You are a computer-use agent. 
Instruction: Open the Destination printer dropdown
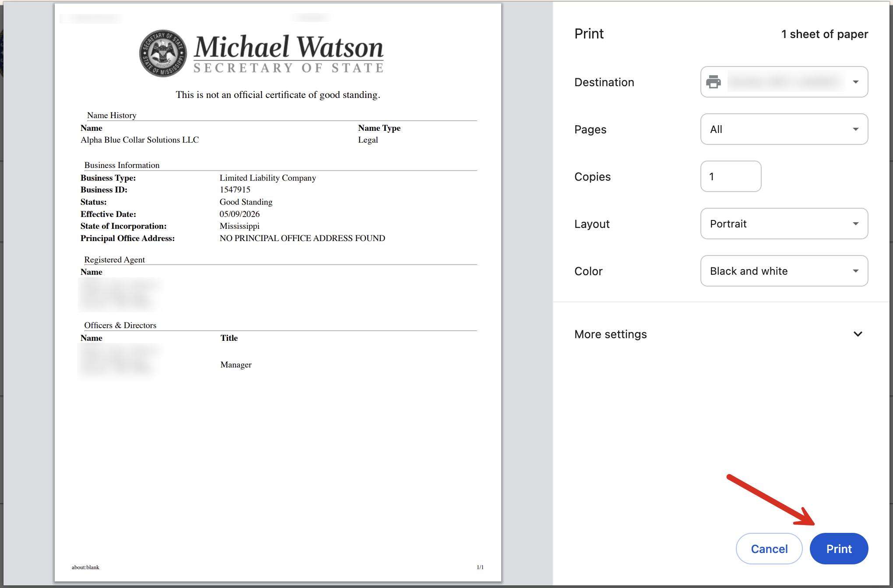pyautogui.click(x=784, y=82)
